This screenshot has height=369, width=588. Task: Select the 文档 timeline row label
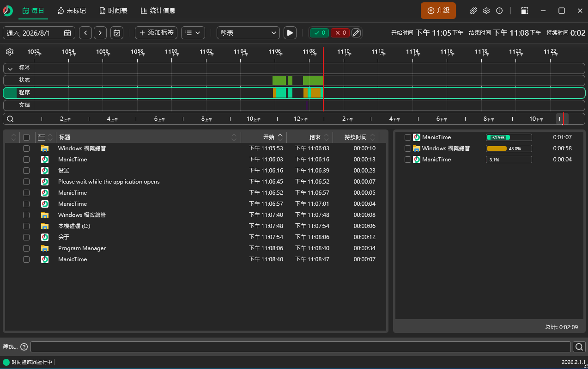pos(24,105)
